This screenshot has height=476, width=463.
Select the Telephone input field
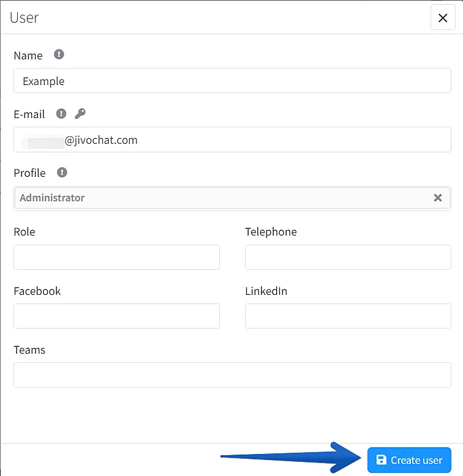click(x=348, y=258)
